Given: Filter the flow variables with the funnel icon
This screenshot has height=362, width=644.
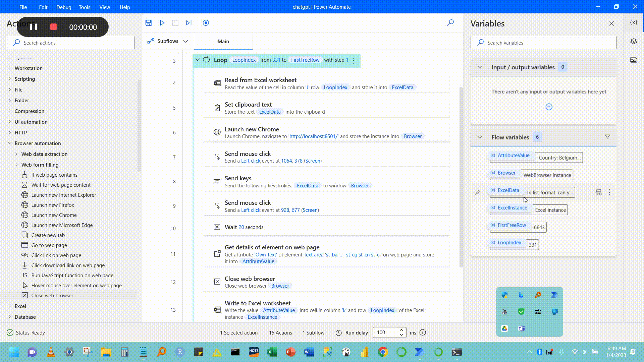Looking at the screenshot, I should [x=607, y=137].
